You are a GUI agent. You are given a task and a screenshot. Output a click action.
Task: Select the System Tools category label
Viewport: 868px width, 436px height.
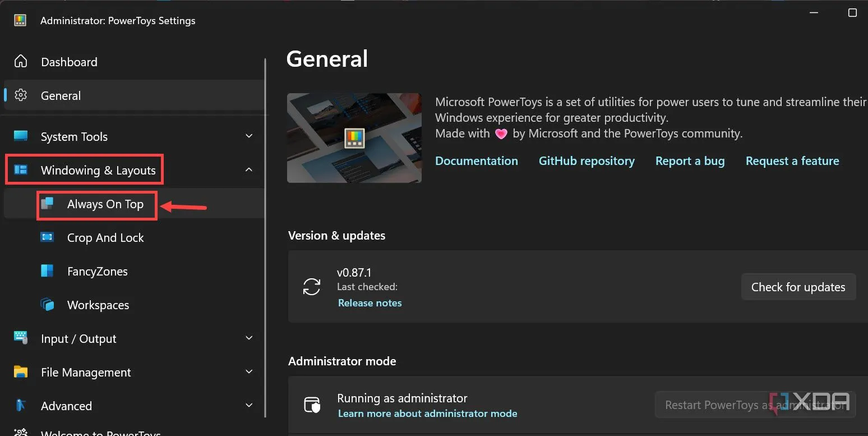74,136
